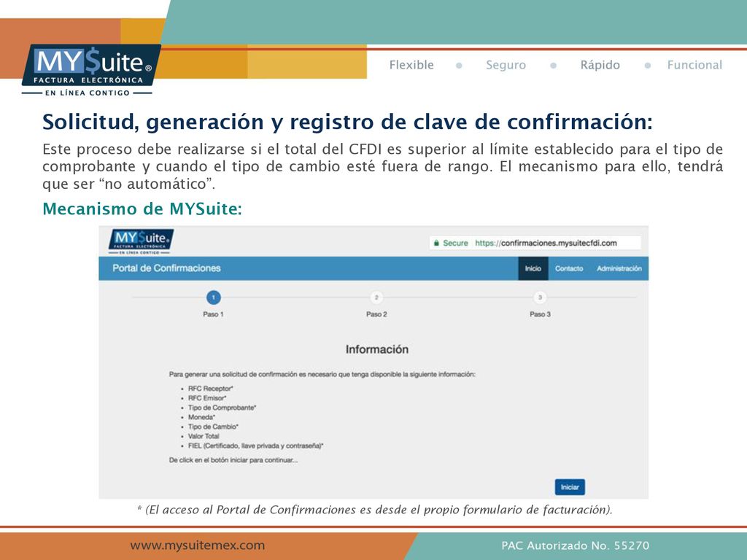Image resolution: width=747 pixels, height=560 pixels.
Task: Click the PAC Autorizado No. 55270 text
Action: pos(575,545)
